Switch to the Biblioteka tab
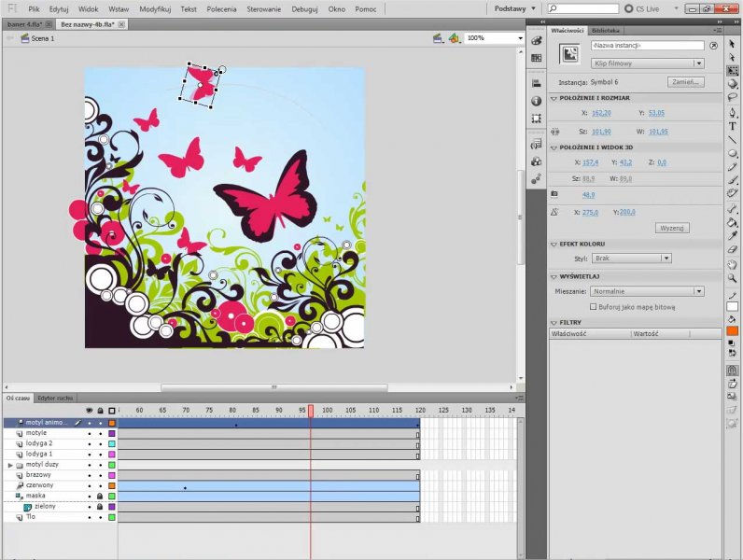 coord(604,30)
